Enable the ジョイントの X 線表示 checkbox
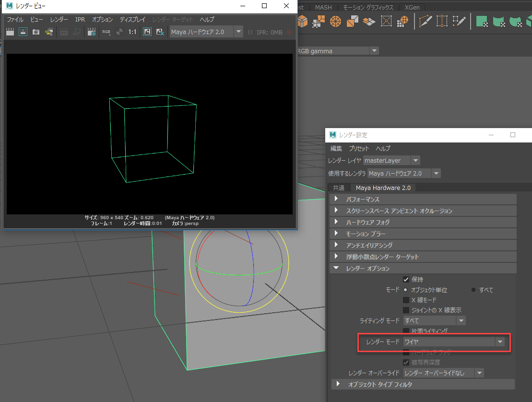Viewport: 532px width, 402px height. point(406,310)
